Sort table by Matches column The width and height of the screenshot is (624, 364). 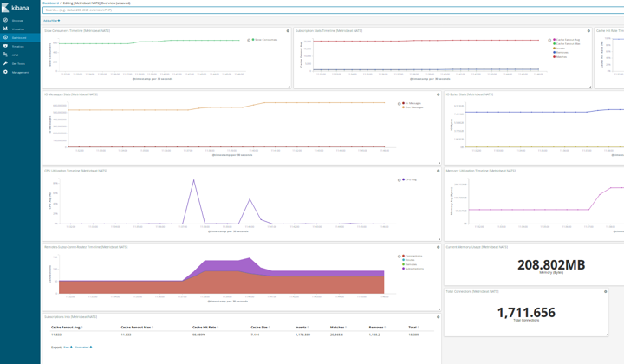click(x=339, y=328)
